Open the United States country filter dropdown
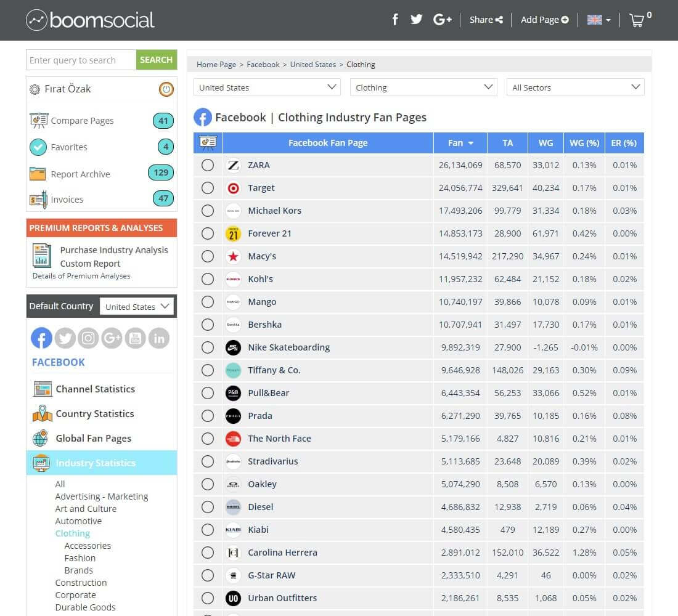The width and height of the screenshot is (678, 616). point(267,87)
